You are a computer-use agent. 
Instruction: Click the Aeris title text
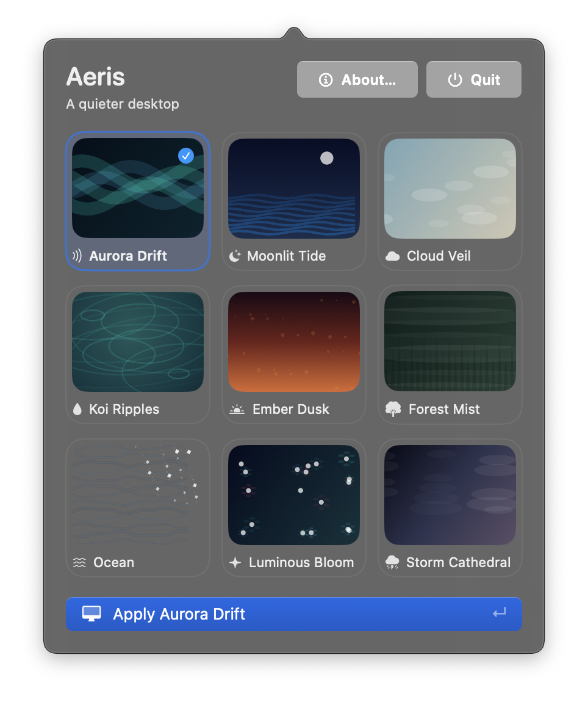click(x=95, y=76)
